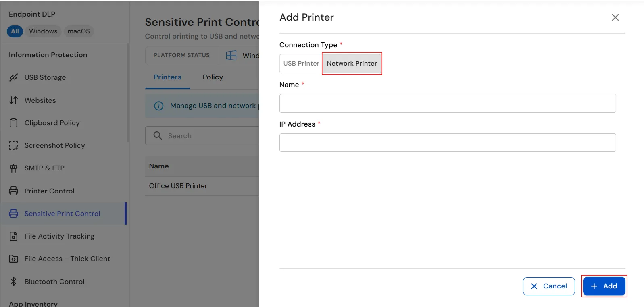Filter platforms by All

coord(15,31)
